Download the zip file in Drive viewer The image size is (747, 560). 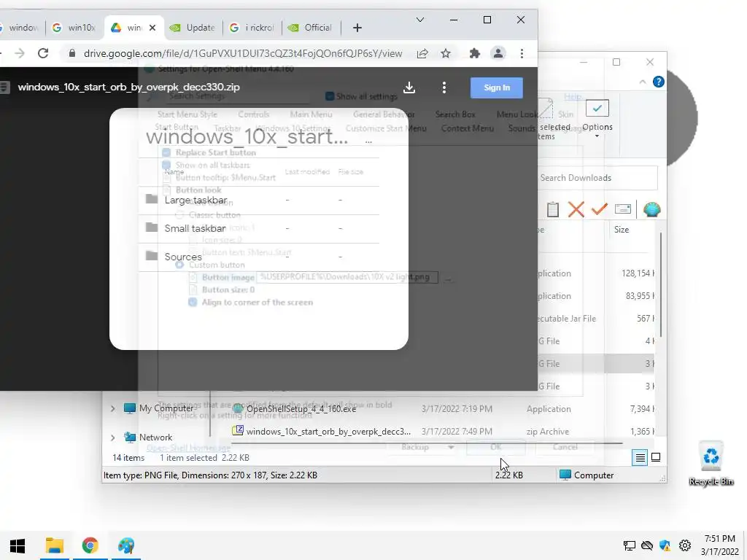tap(409, 87)
